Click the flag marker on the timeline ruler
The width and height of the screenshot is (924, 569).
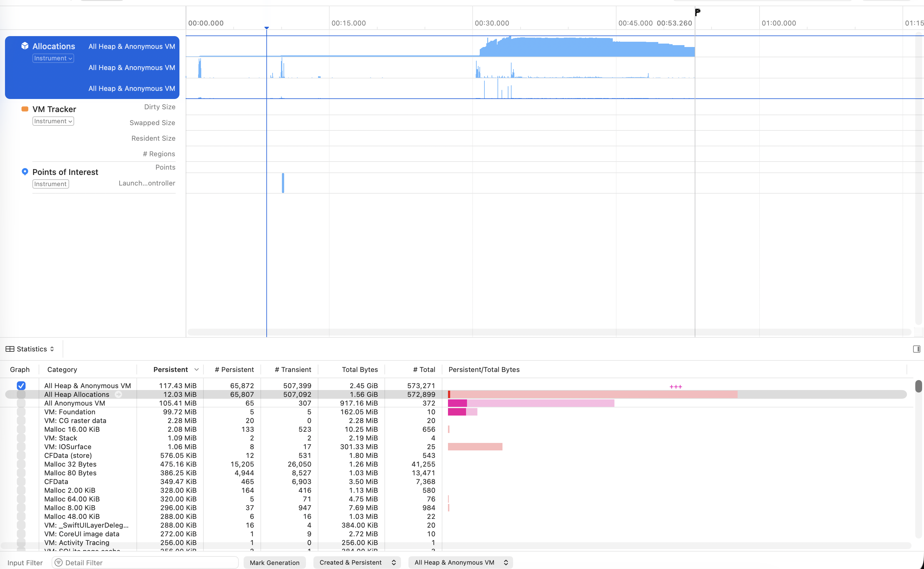[x=697, y=12]
